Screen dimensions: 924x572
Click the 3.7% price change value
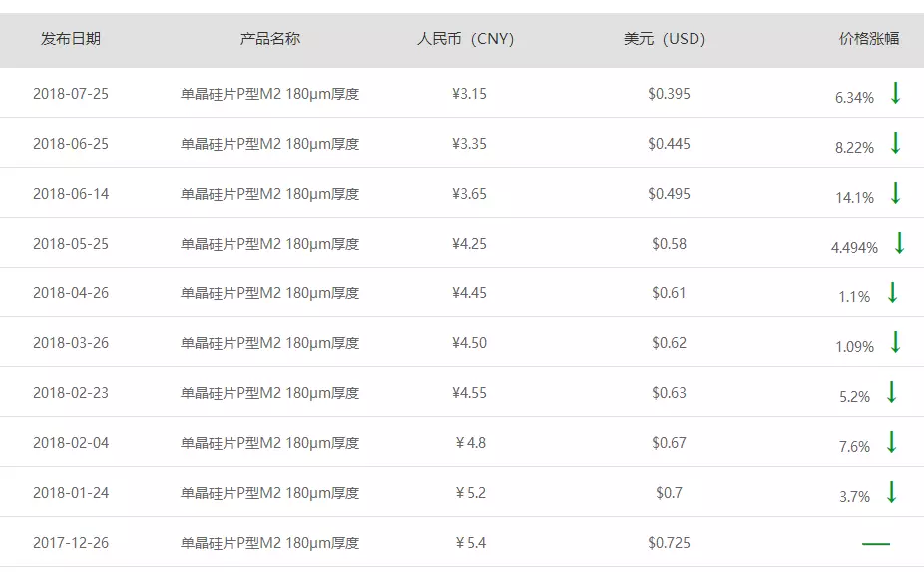click(x=854, y=496)
